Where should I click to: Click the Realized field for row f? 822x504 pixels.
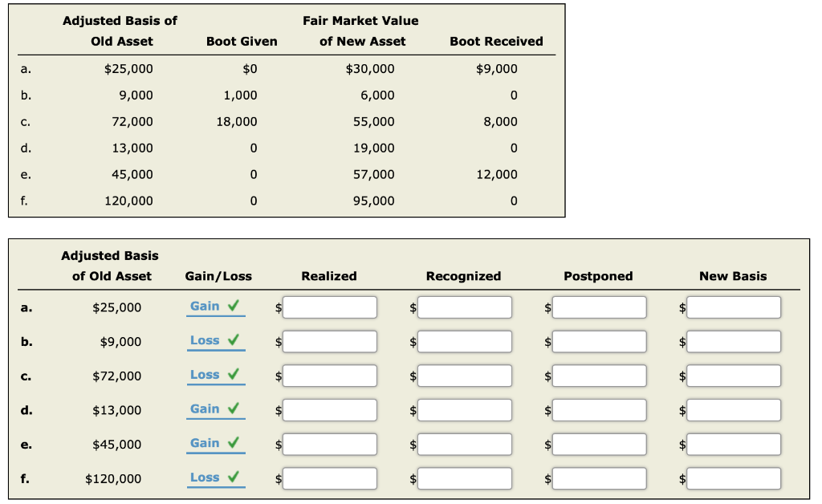pos(330,478)
